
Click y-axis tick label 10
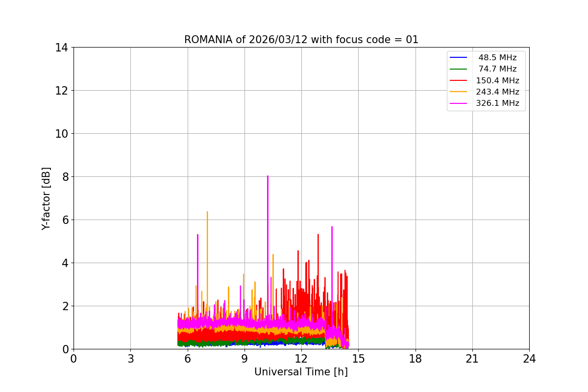point(62,134)
